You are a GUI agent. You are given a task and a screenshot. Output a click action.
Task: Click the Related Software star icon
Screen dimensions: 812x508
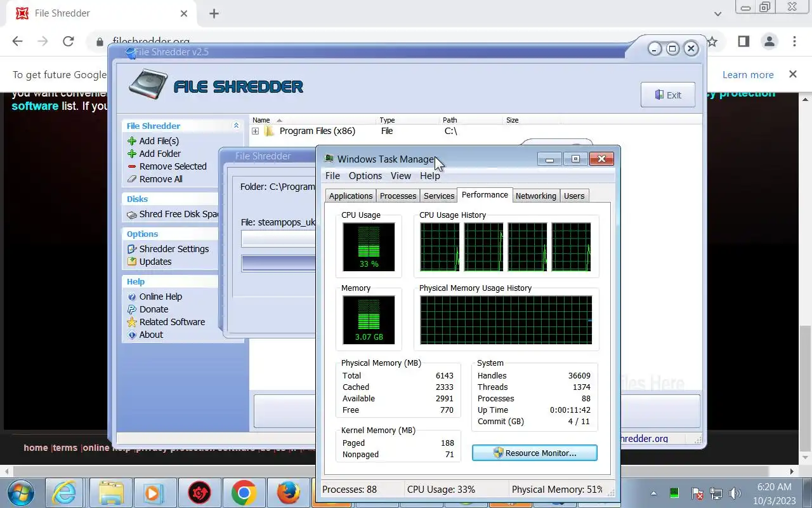tap(132, 322)
